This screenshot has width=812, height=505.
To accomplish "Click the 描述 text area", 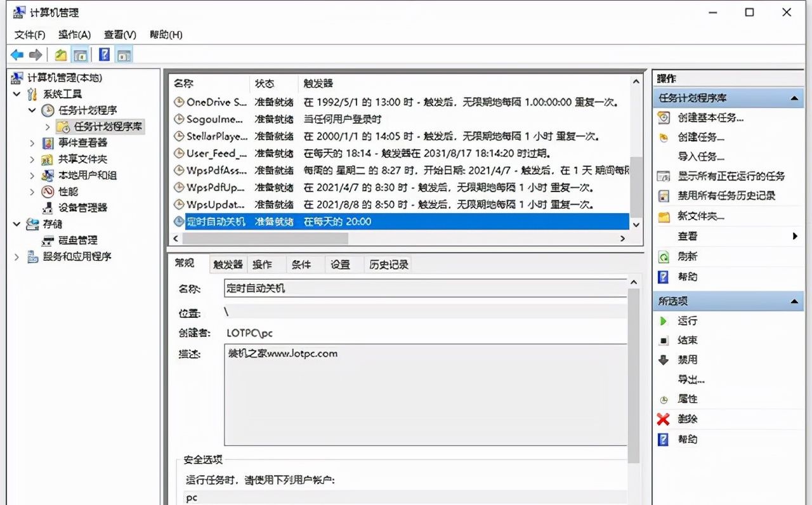I will point(425,395).
